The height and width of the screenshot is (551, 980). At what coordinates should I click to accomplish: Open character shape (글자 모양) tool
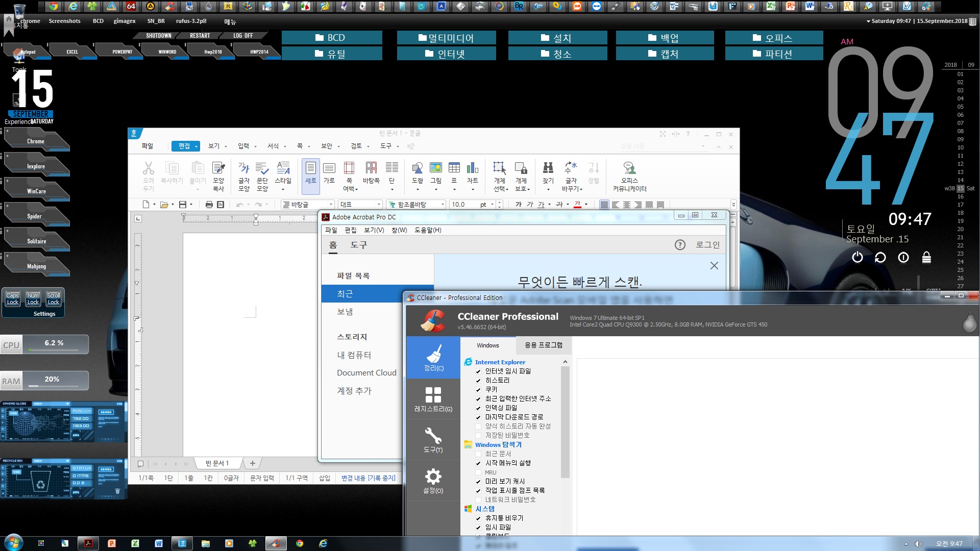click(244, 176)
